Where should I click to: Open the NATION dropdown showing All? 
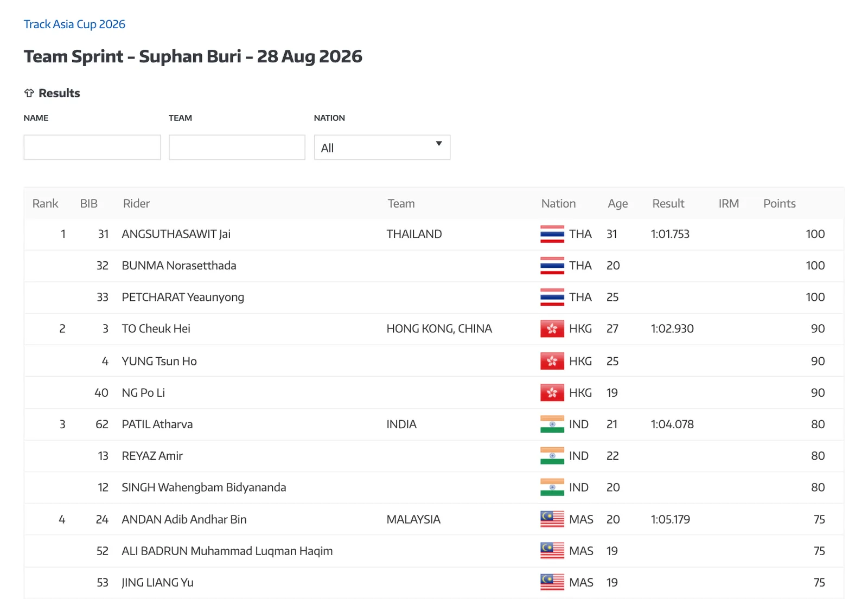click(x=382, y=147)
